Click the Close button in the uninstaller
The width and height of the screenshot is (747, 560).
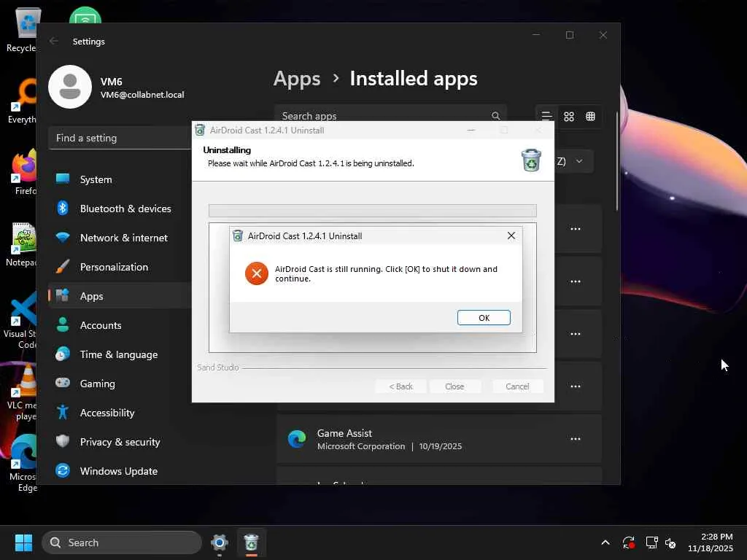click(x=454, y=386)
